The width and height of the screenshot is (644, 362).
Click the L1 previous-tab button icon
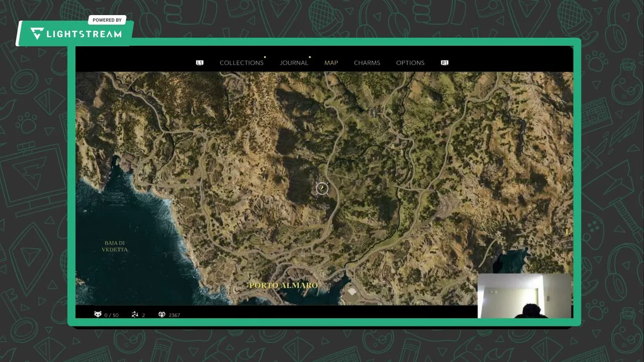click(200, 63)
